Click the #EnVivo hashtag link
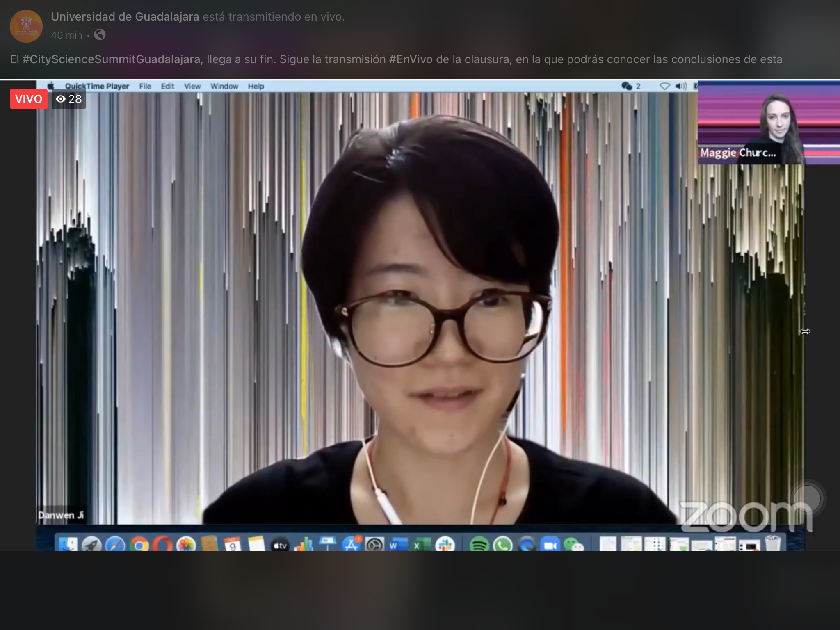The width and height of the screenshot is (840, 630). [x=411, y=59]
